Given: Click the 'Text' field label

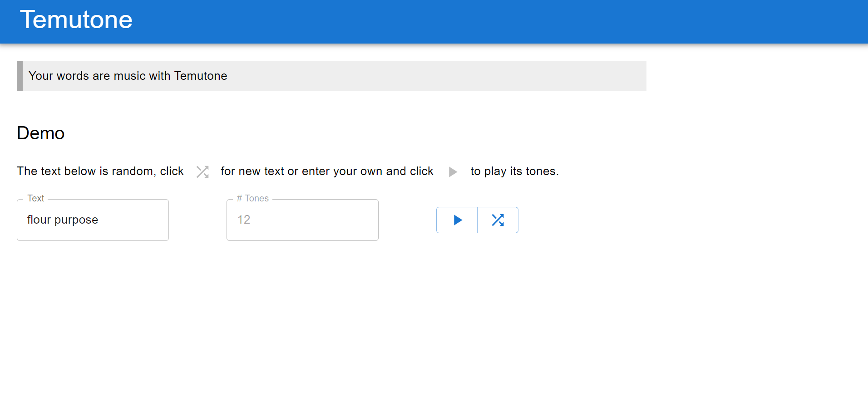Looking at the screenshot, I should (x=35, y=198).
